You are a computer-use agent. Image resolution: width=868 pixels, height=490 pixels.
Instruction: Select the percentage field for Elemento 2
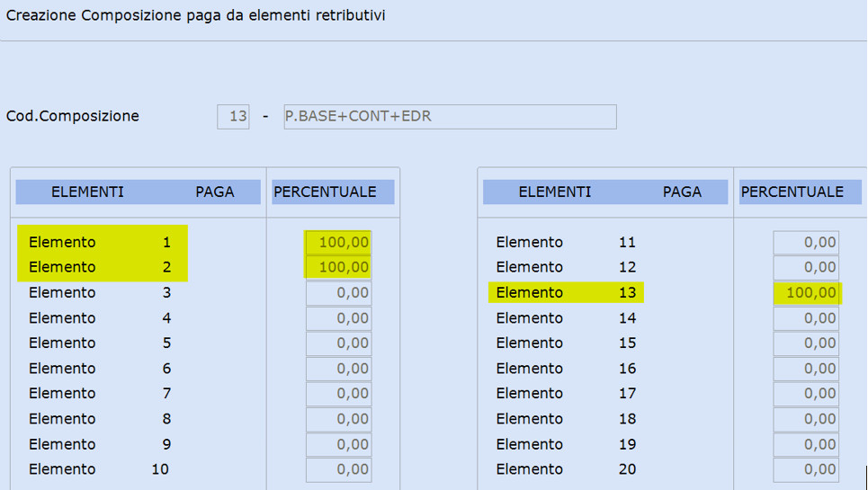click(338, 267)
